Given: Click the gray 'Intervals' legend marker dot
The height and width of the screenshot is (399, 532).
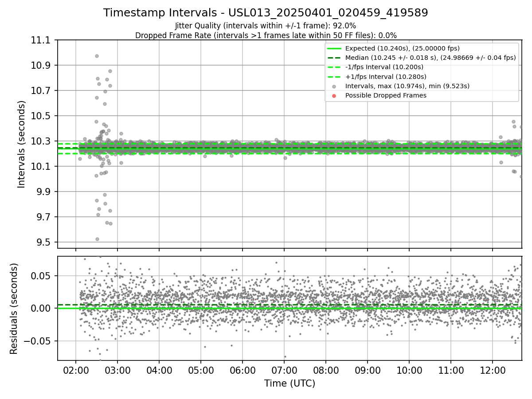Looking at the screenshot, I should (x=334, y=86).
